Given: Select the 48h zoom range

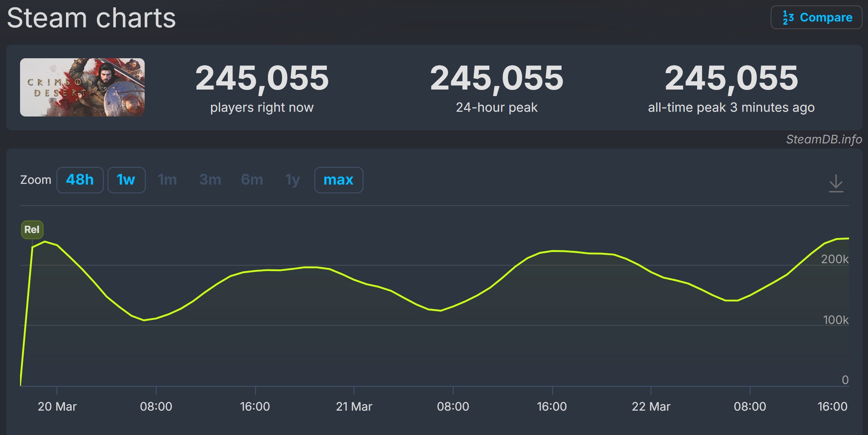Looking at the screenshot, I should [80, 180].
